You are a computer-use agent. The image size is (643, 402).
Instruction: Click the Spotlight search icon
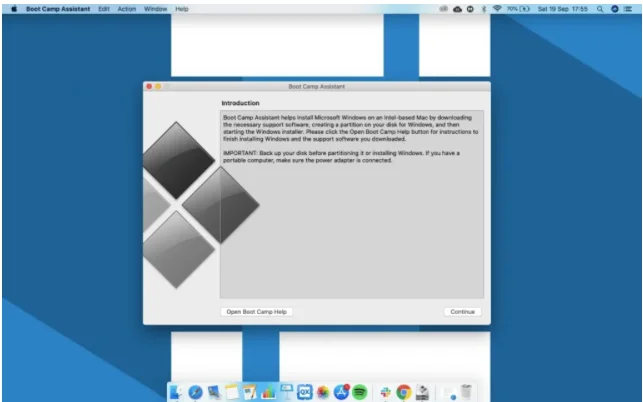coord(600,8)
